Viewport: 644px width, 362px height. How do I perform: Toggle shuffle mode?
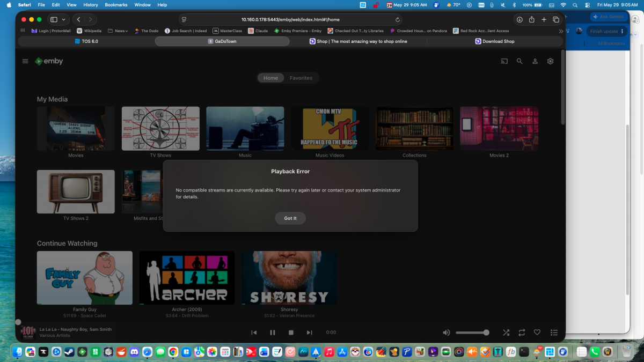(506, 333)
